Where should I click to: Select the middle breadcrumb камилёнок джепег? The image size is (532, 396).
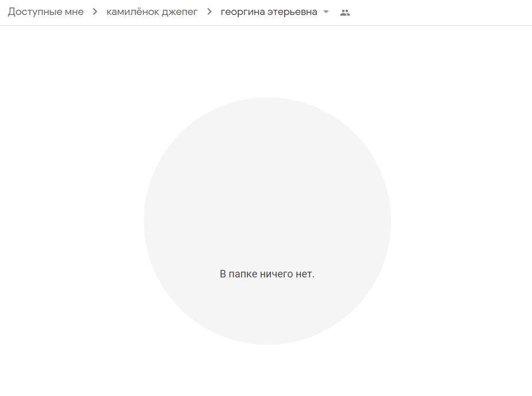152,12
